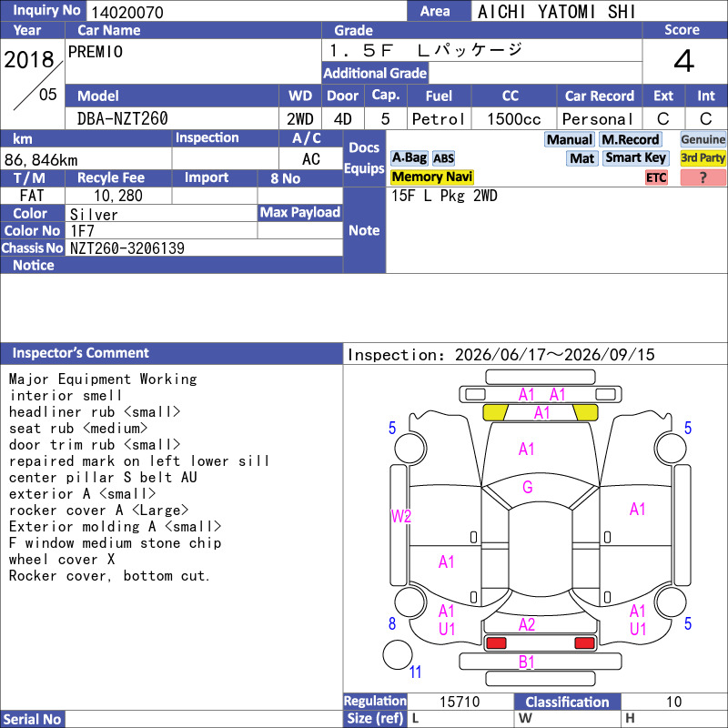Click the W2 mark on left sill
This screenshot has height=728, width=728.
tap(401, 516)
